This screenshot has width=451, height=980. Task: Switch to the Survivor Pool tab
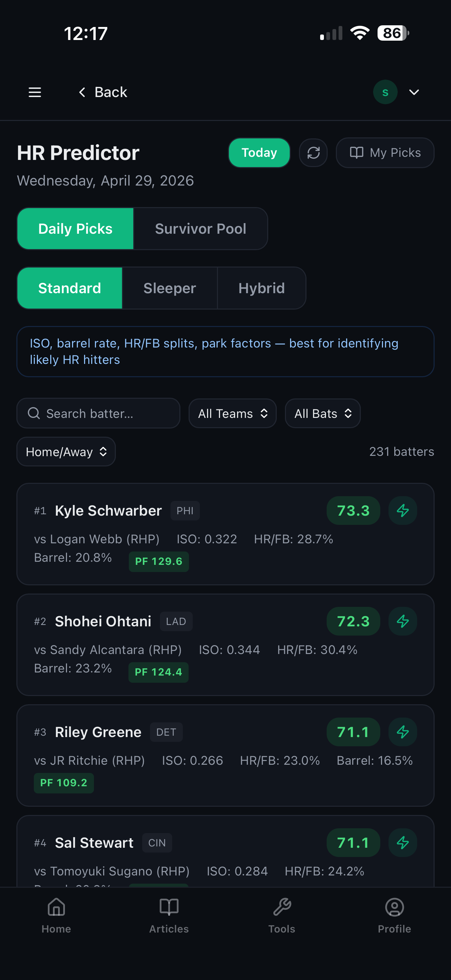pyautogui.click(x=201, y=229)
